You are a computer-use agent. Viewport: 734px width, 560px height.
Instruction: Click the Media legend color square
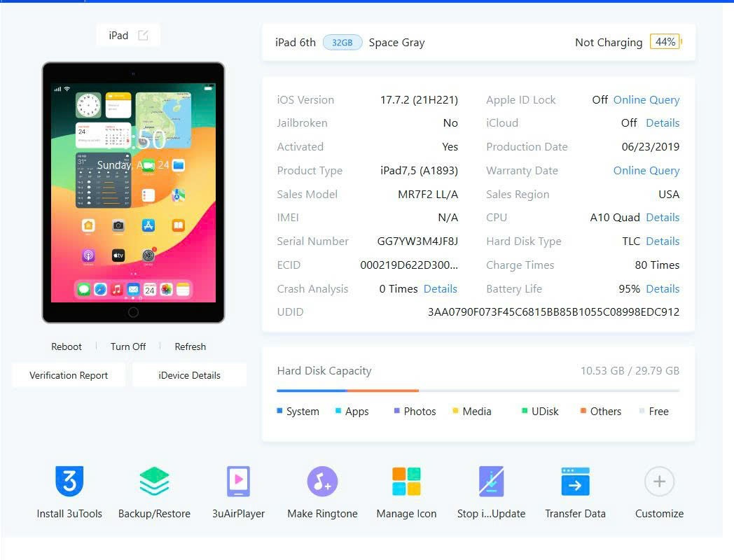[455, 411]
